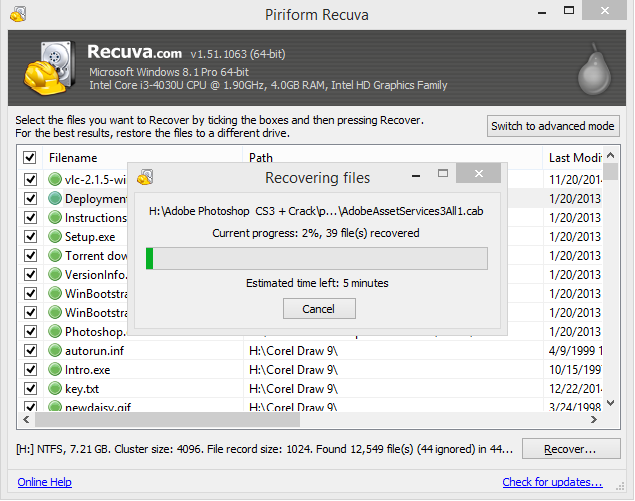Toggle the select-all checkbox in Filename header

pos(30,158)
